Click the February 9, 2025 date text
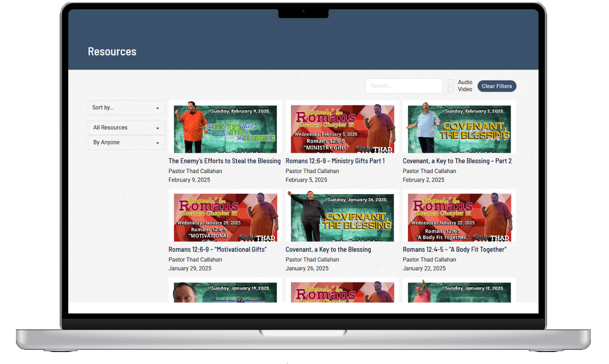The width and height of the screenshot is (609, 364). click(x=190, y=180)
